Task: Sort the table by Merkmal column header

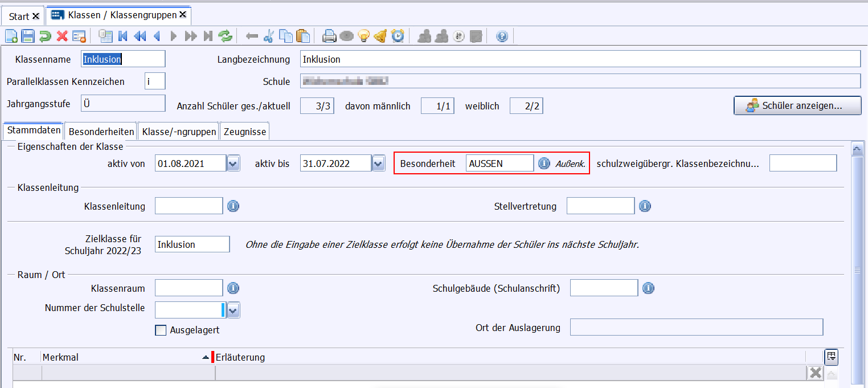Action: coord(120,357)
